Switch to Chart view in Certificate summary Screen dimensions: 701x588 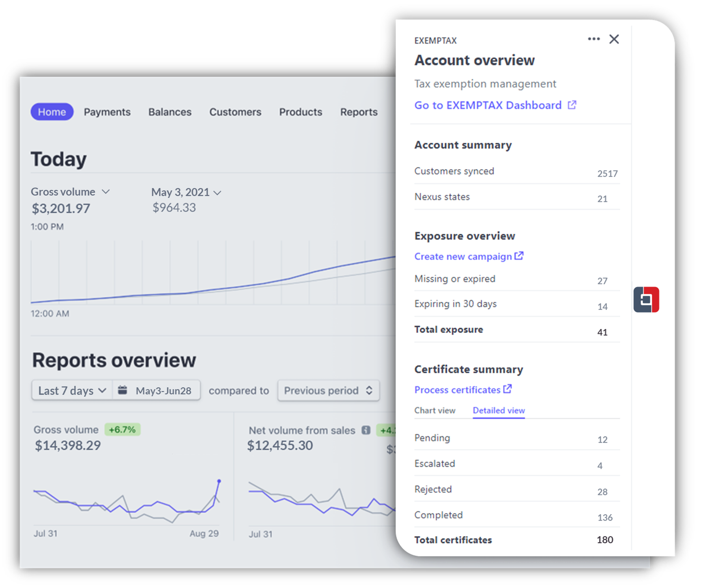click(x=435, y=410)
